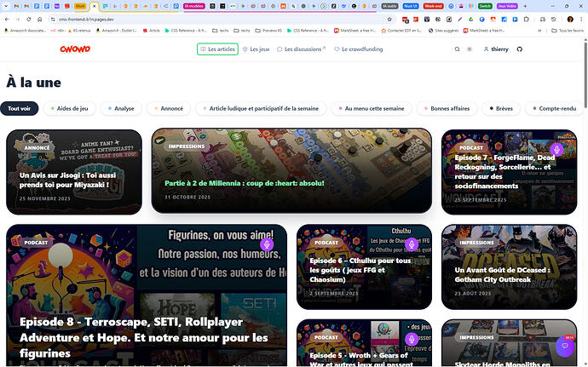Open Google Drive extension icon

click(470, 19)
